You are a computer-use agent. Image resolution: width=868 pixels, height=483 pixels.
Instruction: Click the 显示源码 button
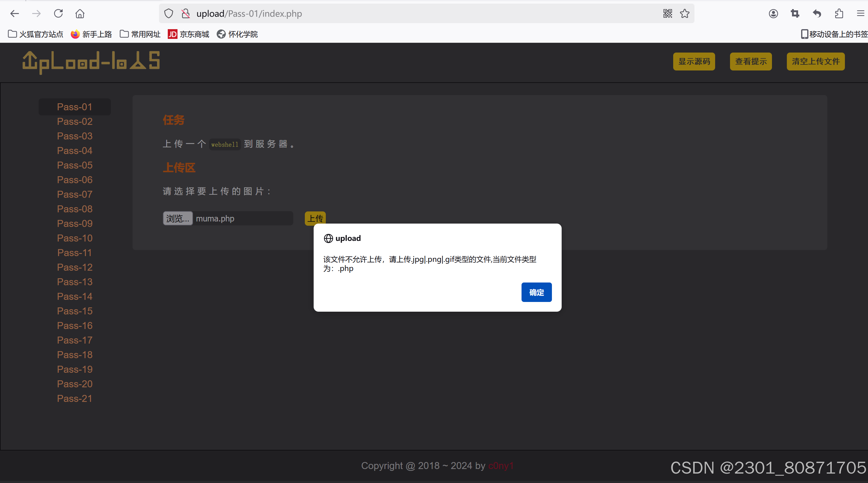click(x=694, y=61)
